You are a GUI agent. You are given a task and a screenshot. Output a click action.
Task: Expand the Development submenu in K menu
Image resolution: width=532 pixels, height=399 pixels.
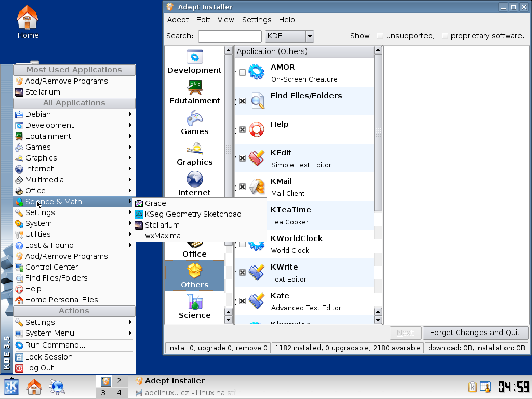click(74, 125)
